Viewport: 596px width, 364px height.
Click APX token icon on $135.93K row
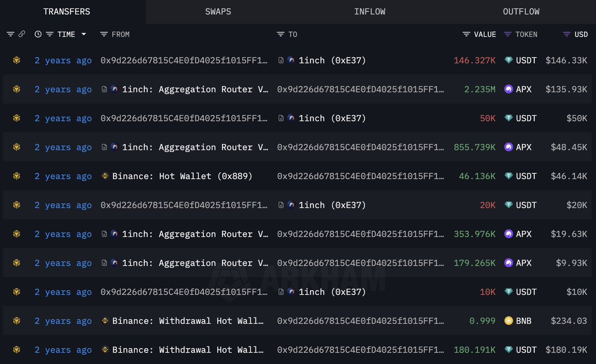pos(509,89)
